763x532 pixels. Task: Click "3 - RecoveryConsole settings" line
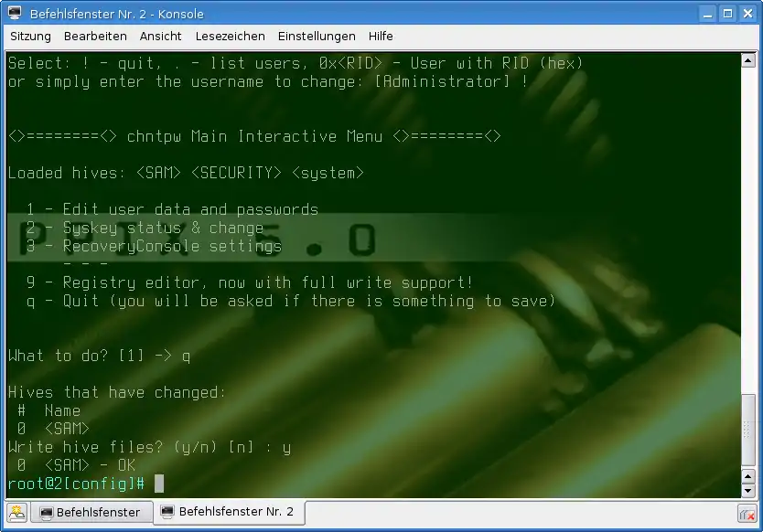click(x=155, y=246)
